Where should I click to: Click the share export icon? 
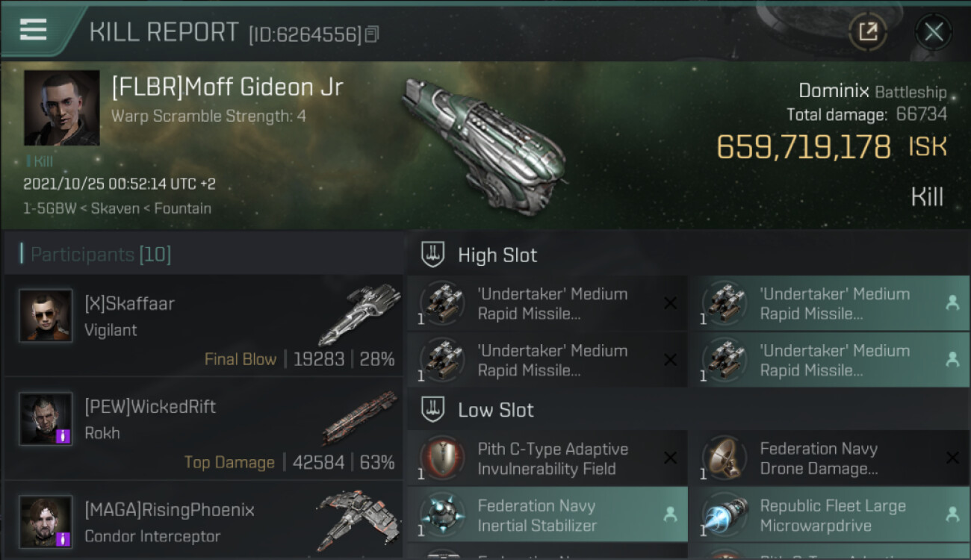click(x=868, y=31)
